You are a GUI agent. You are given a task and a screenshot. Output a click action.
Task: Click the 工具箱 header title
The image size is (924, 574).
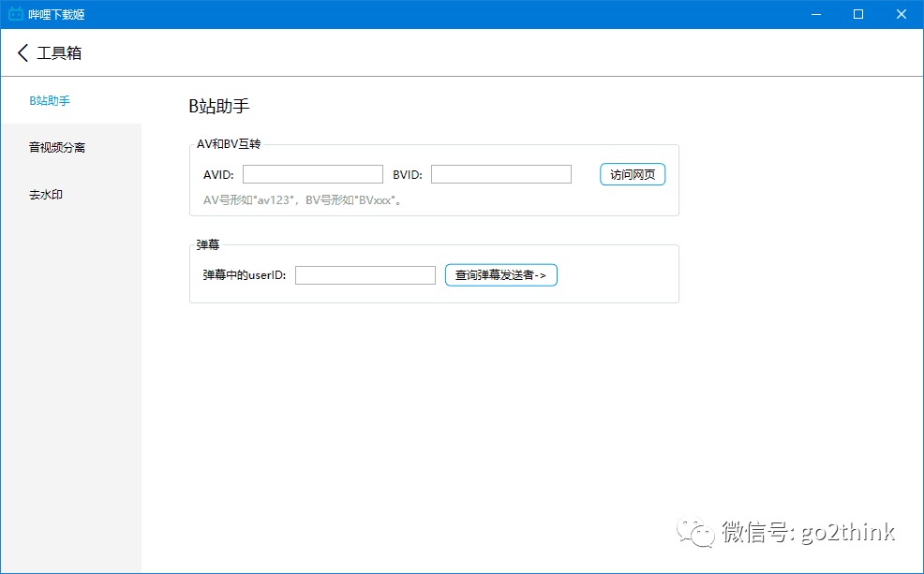click(59, 53)
